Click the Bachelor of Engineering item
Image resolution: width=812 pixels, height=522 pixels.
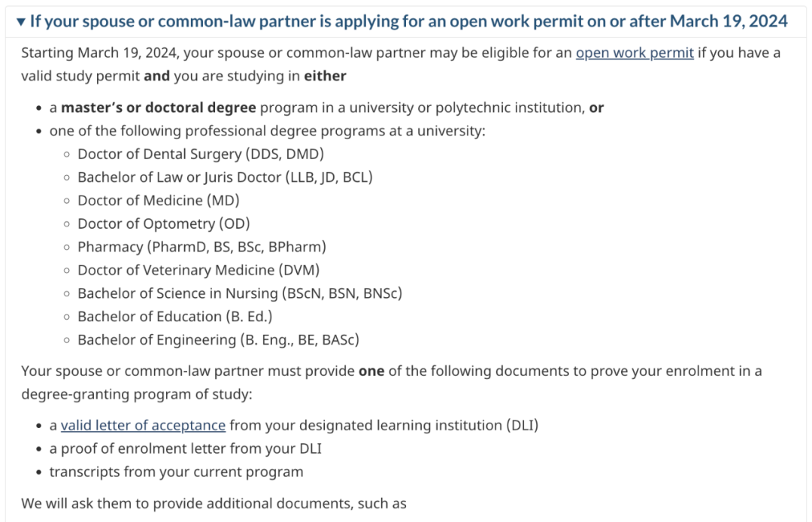[218, 340]
